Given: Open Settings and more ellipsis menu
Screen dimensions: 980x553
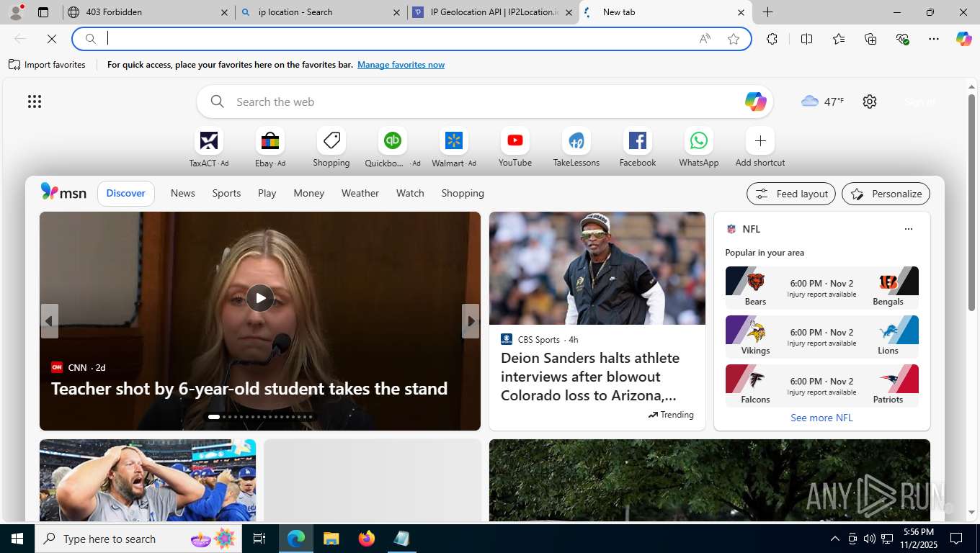Looking at the screenshot, I should (934, 39).
